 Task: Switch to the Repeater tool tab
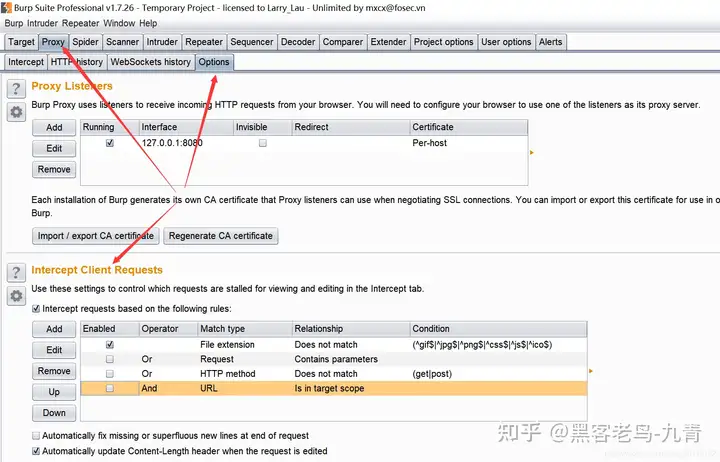pos(204,42)
